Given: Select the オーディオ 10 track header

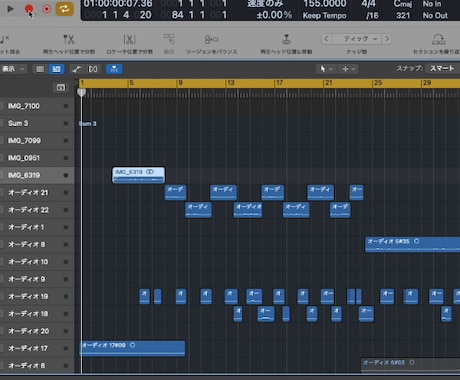Looking at the screenshot, I should (x=37, y=262).
